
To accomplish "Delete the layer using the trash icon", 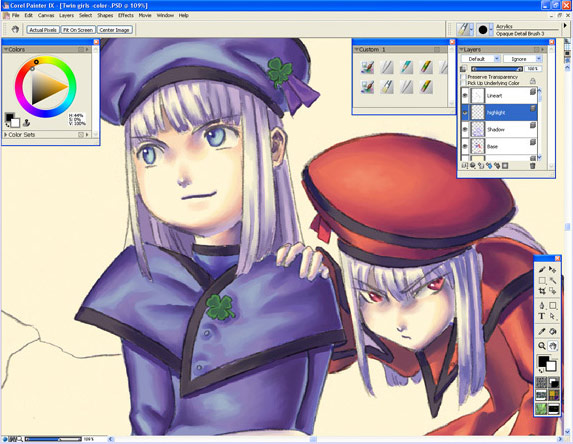I will coord(532,166).
